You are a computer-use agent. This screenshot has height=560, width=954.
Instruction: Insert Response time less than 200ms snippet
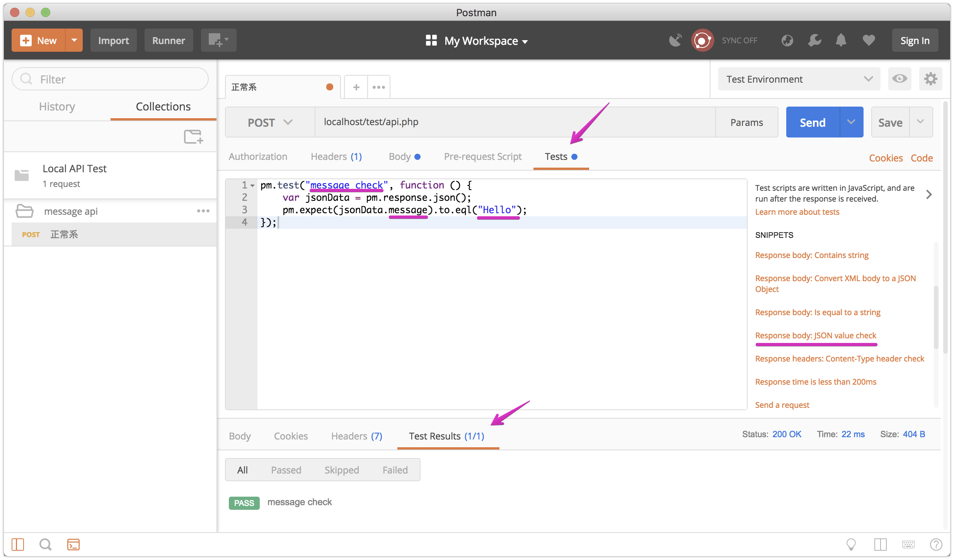point(816,382)
